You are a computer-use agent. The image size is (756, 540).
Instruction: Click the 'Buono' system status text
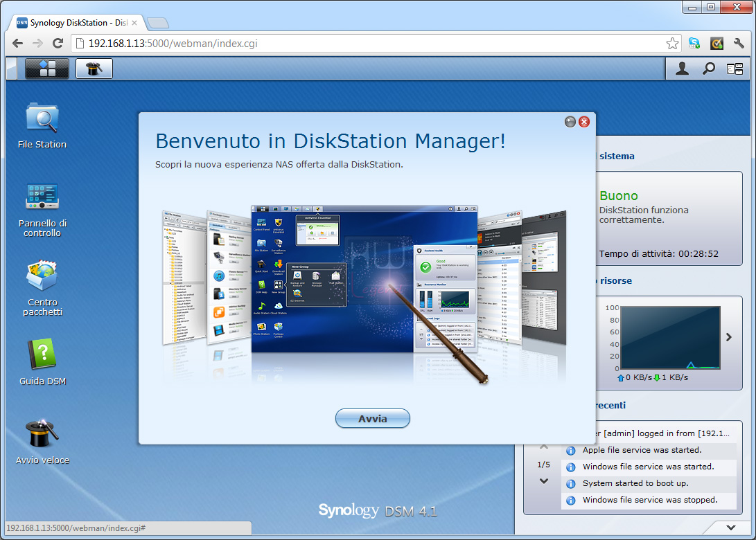[x=619, y=195]
